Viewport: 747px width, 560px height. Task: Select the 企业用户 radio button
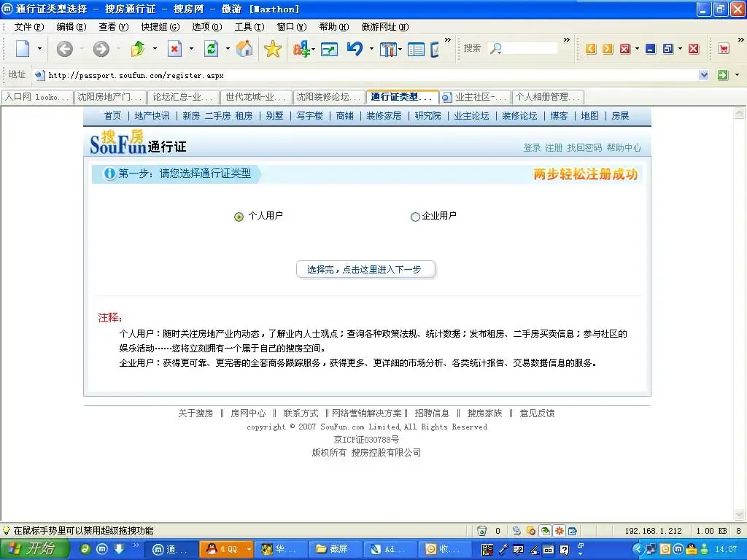(415, 217)
